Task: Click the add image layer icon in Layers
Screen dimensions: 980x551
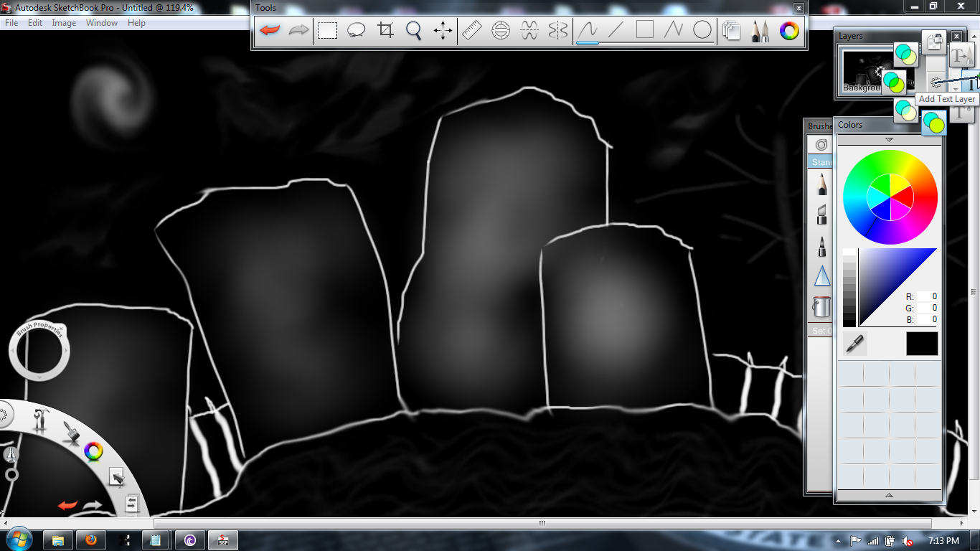Action: coord(934,43)
